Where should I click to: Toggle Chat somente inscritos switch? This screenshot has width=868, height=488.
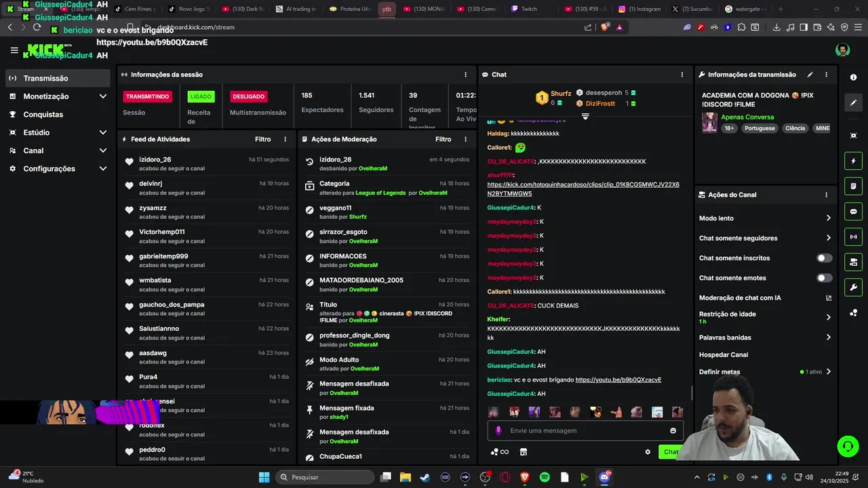(x=825, y=258)
